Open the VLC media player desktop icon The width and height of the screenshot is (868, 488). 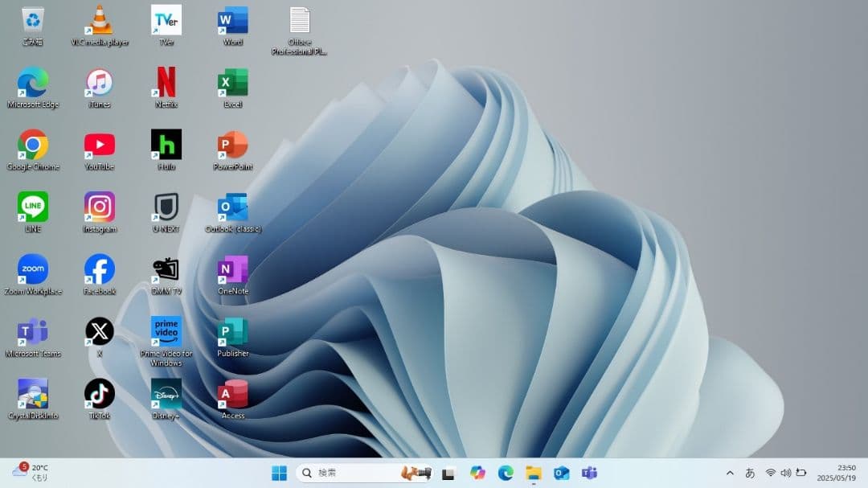tap(100, 21)
